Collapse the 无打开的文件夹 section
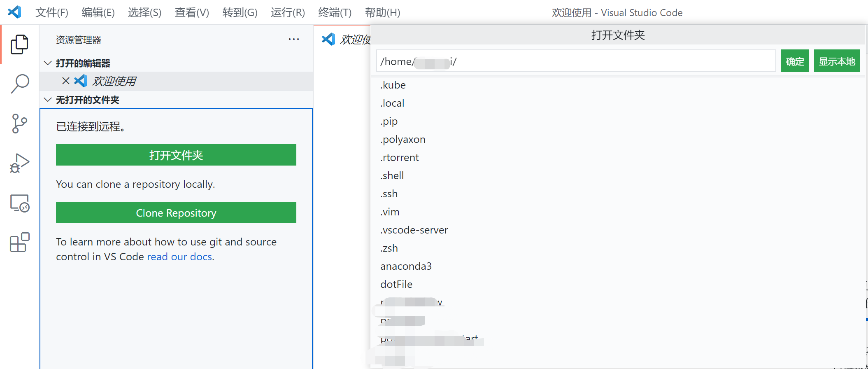The image size is (868, 369). tap(48, 100)
